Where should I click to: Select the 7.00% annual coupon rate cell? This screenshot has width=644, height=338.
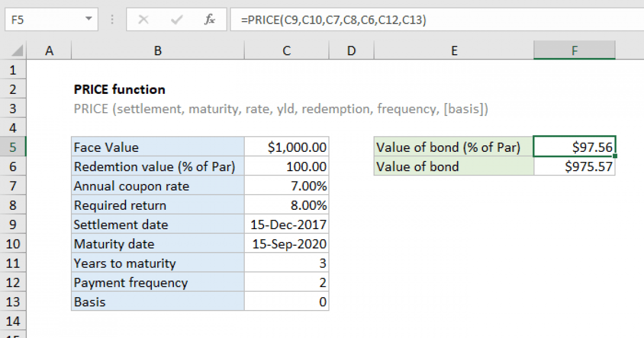286,186
